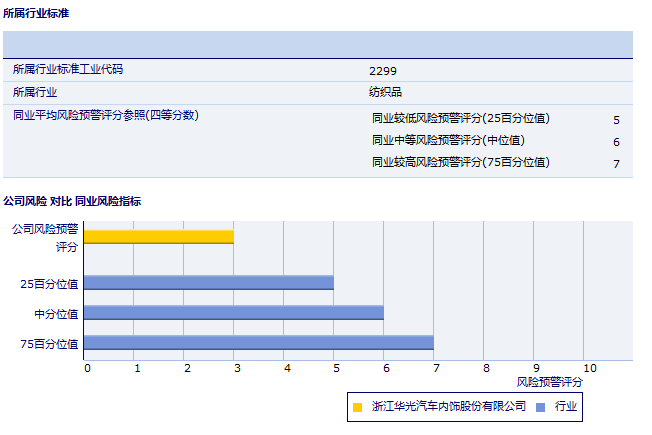Select the 行业 legend label
Image resolution: width=652 pixels, height=435 pixels.
tap(566, 407)
